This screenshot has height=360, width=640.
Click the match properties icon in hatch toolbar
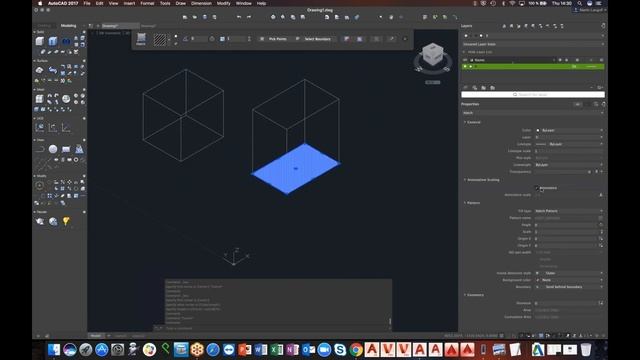point(391,39)
